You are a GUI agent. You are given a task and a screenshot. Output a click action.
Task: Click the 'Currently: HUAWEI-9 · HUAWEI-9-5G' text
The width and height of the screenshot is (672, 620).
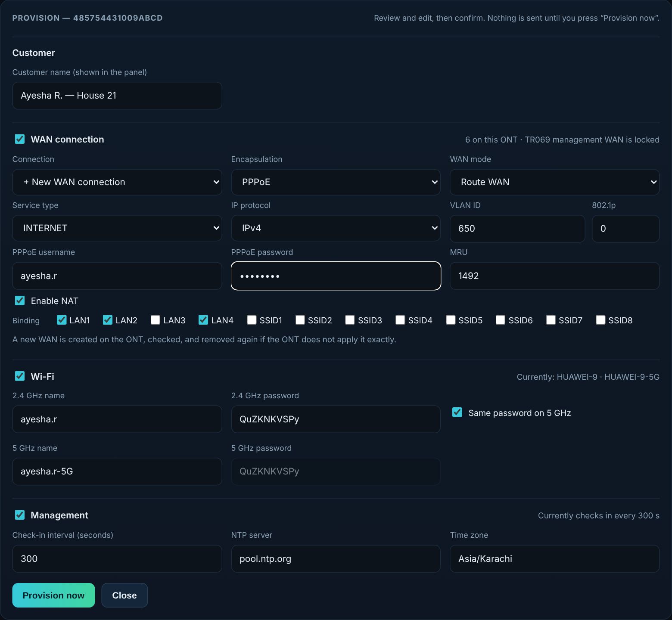pos(588,377)
